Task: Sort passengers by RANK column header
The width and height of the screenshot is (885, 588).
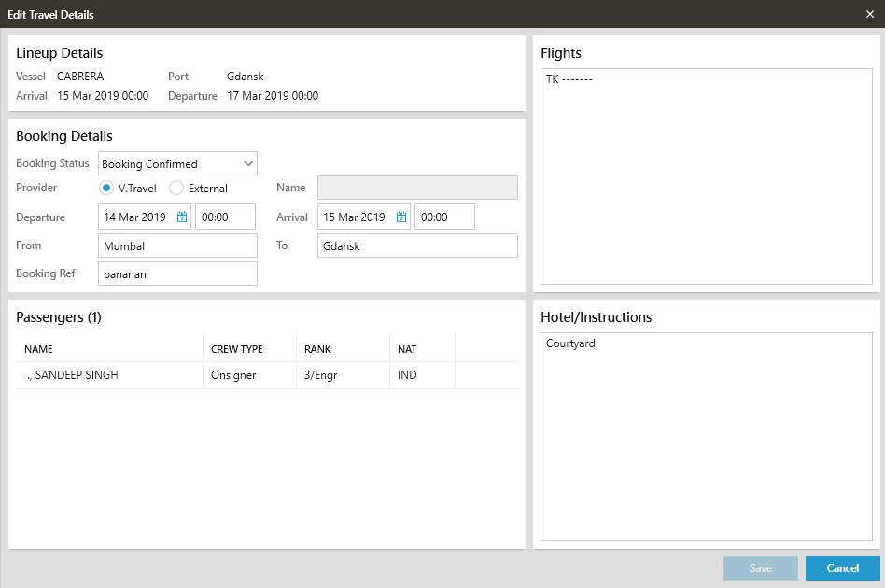Action: tap(318, 349)
